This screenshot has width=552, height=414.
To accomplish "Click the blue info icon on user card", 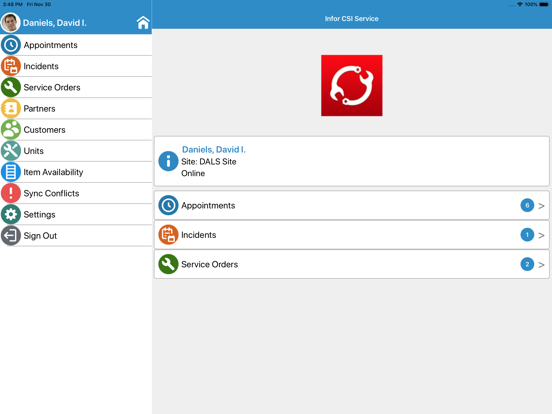I will point(168,161).
